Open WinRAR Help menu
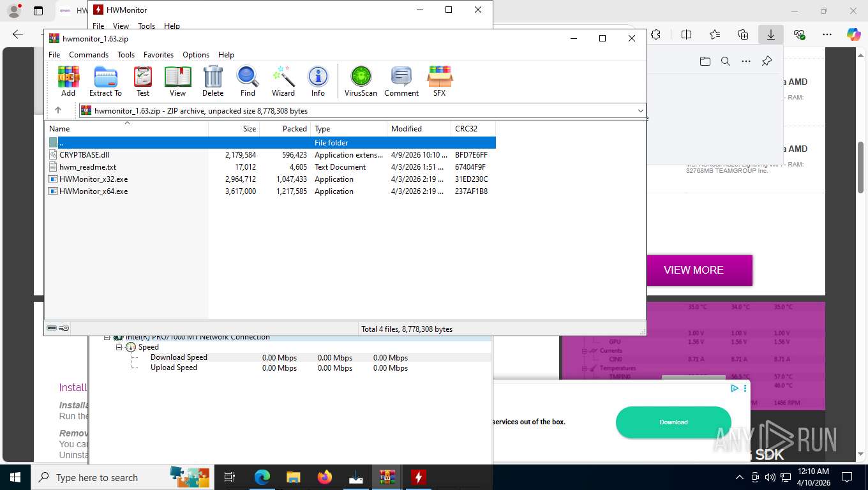Viewport: 868px width, 490px height. click(226, 55)
